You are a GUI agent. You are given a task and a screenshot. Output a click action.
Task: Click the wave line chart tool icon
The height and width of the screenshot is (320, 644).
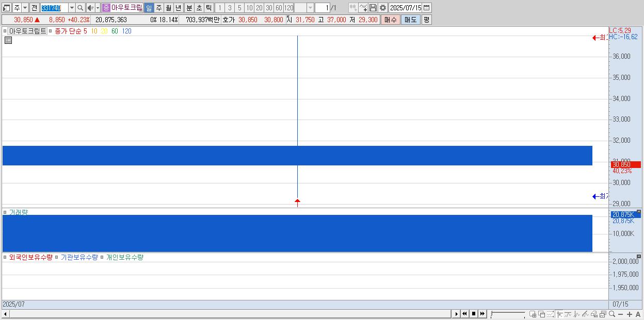tap(577, 314)
